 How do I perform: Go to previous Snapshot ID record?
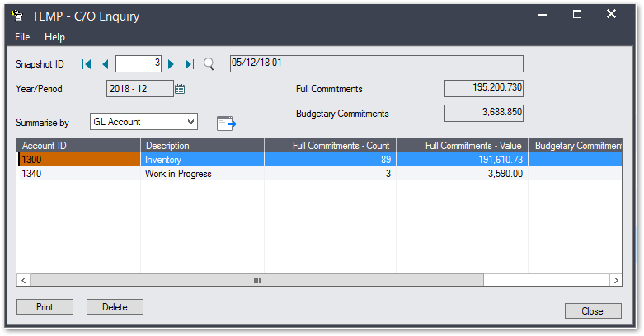click(105, 64)
